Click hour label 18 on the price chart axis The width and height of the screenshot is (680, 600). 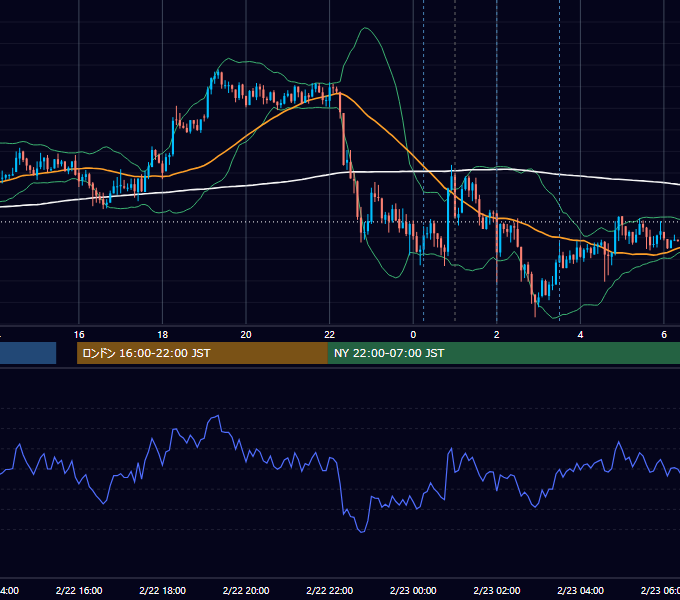point(163,335)
